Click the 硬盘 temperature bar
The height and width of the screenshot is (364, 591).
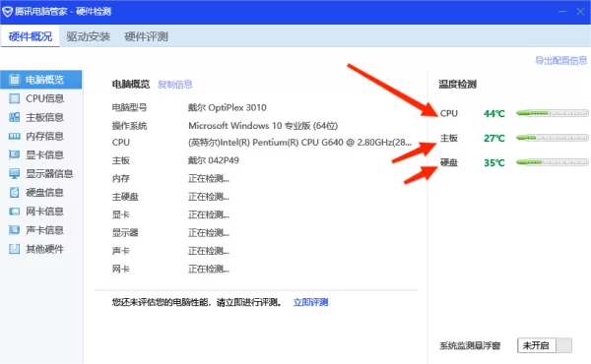pyautogui.click(x=553, y=162)
